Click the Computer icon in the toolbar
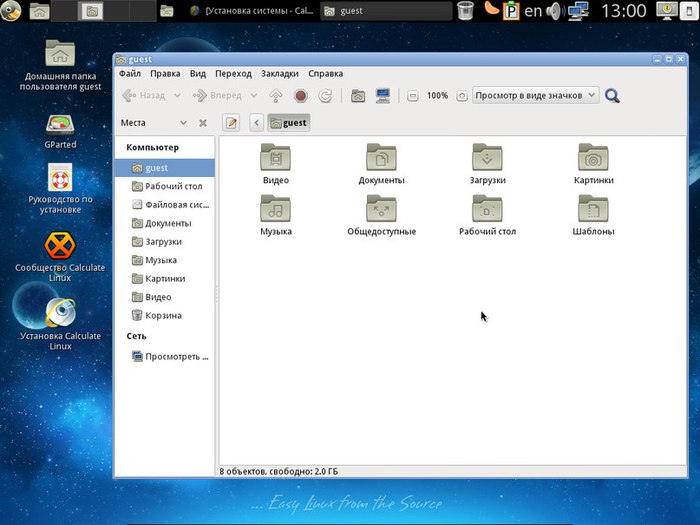This screenshot has height=525, width=700. tap(383, 96)
